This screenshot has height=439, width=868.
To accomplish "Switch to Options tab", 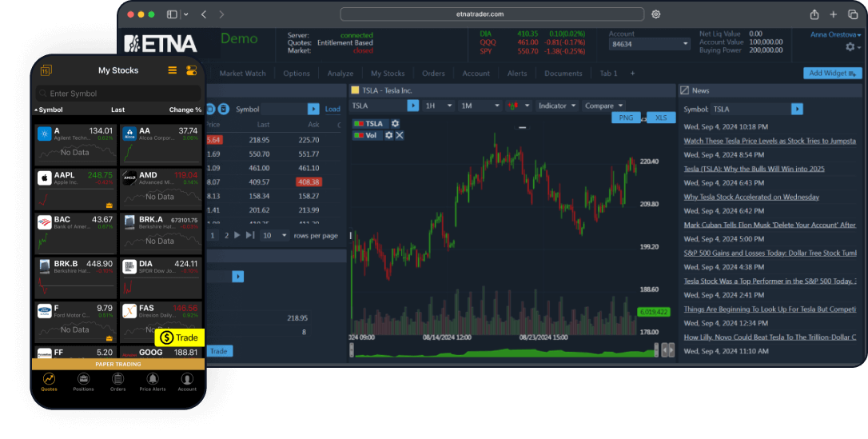I will click(297, 73).
